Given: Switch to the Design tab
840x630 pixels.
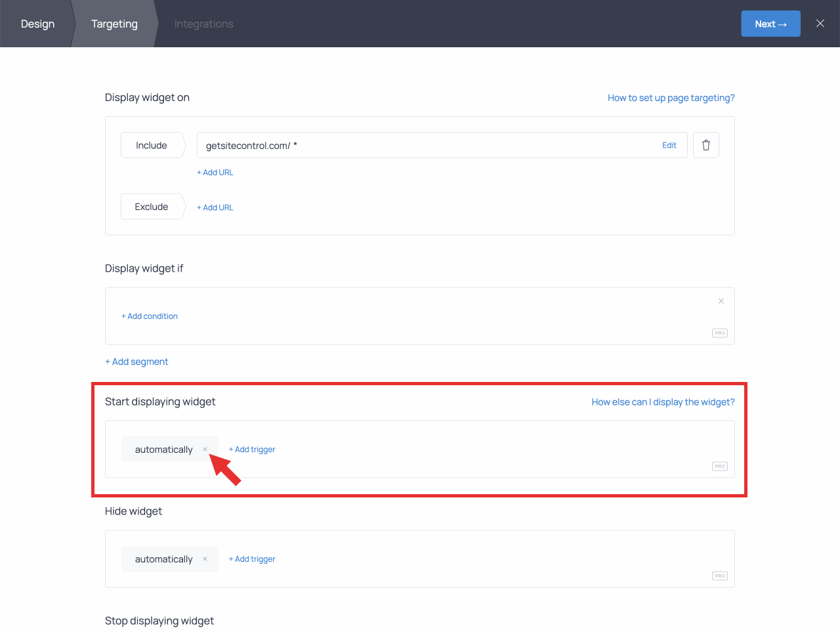Looking at the screenshot, I should (37, 24).
